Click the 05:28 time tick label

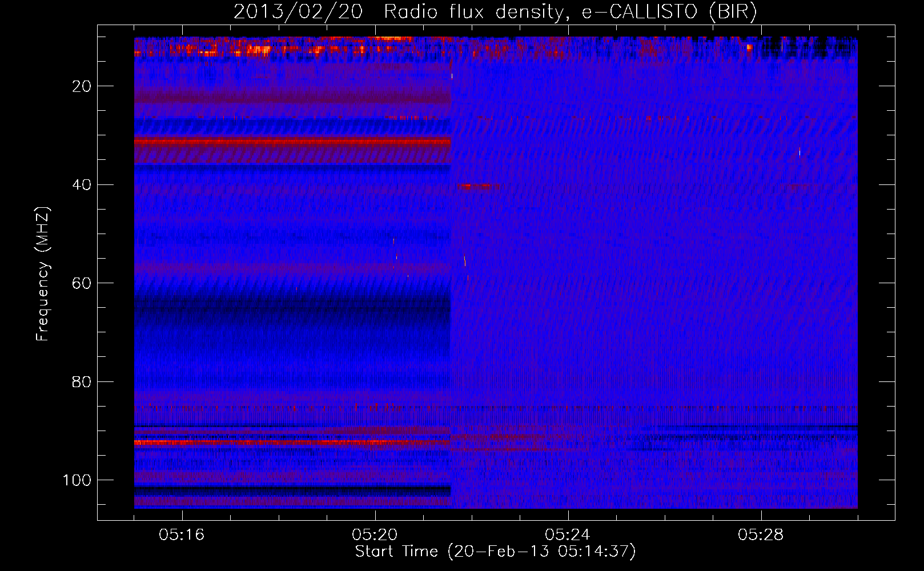(761, 535)
